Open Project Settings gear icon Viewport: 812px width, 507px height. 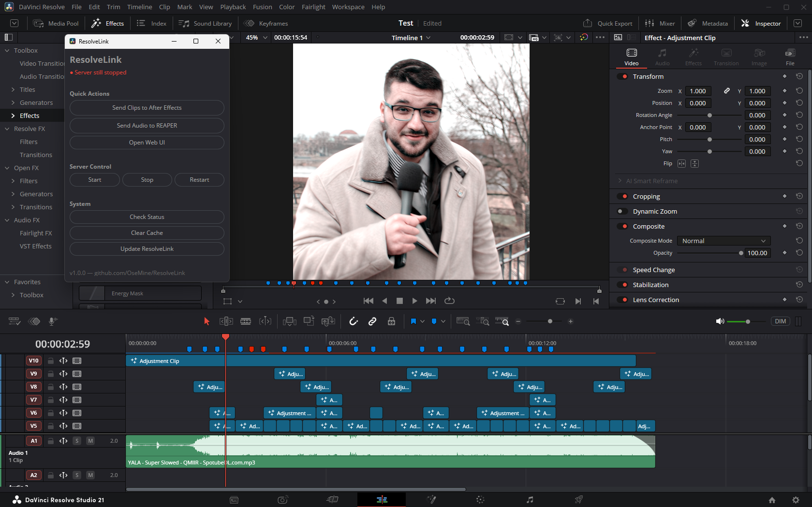click(796, 500)
